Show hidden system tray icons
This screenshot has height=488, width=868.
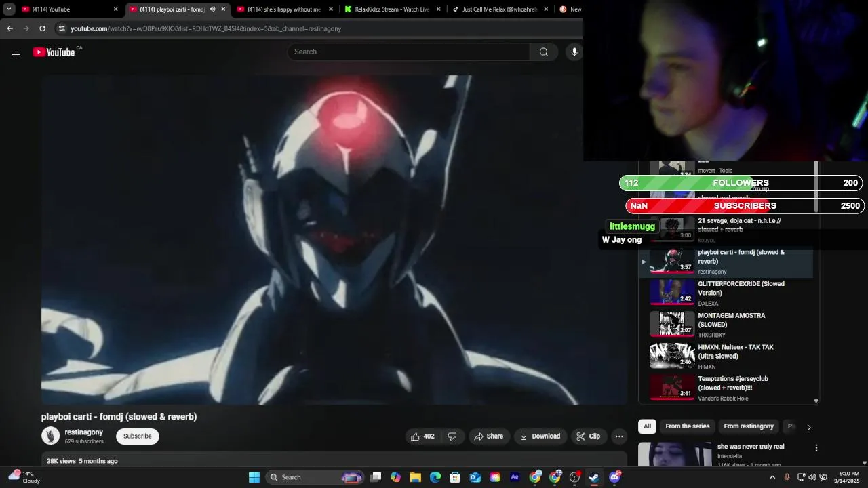pos(772,477)
